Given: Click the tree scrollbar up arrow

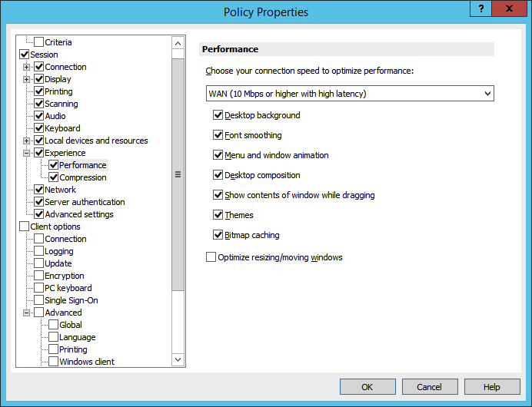Looking at the screenshot, I should coord(178,43).
